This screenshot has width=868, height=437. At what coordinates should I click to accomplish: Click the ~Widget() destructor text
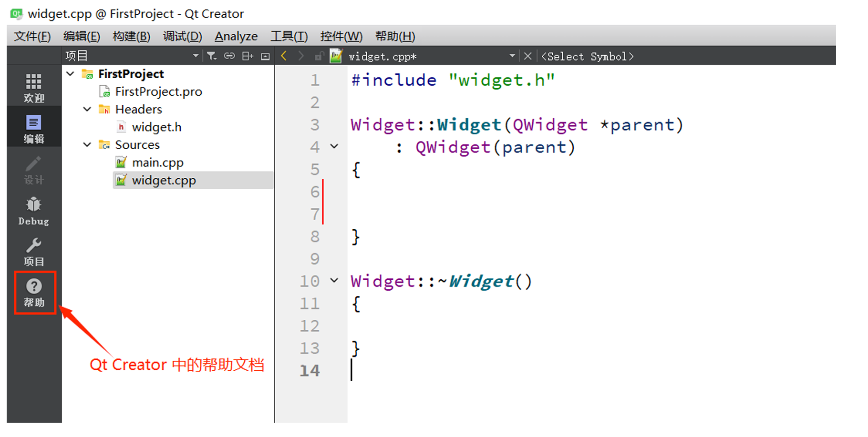pos(485,281)
